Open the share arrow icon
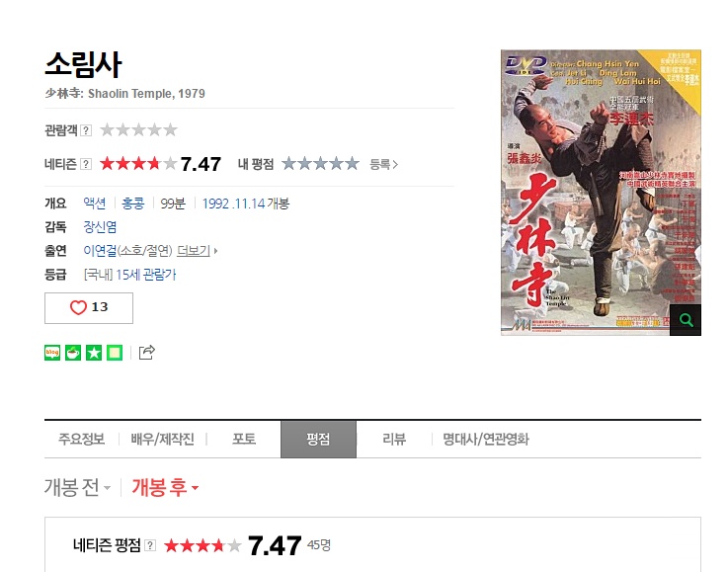Screen dimensions: 728x572 click(x=147, y=353)
